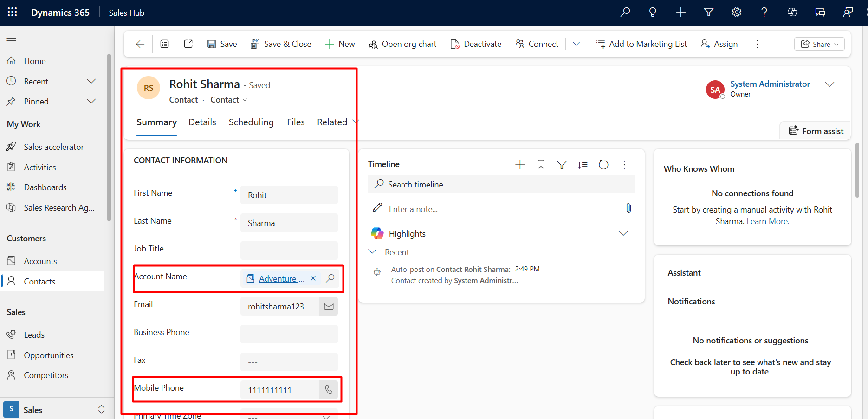Switch to the Details tab

coord(202,122)
